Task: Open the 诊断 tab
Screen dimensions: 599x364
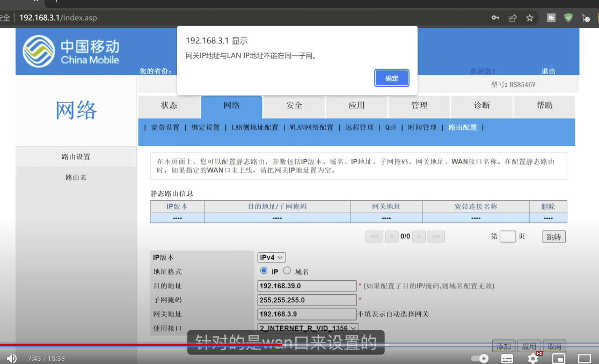Action: (x=481, y=106)
